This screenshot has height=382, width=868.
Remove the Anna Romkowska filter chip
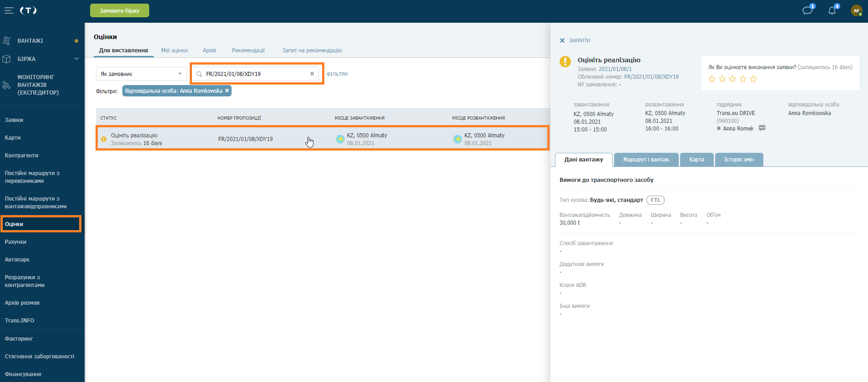[x=227, y=90]
